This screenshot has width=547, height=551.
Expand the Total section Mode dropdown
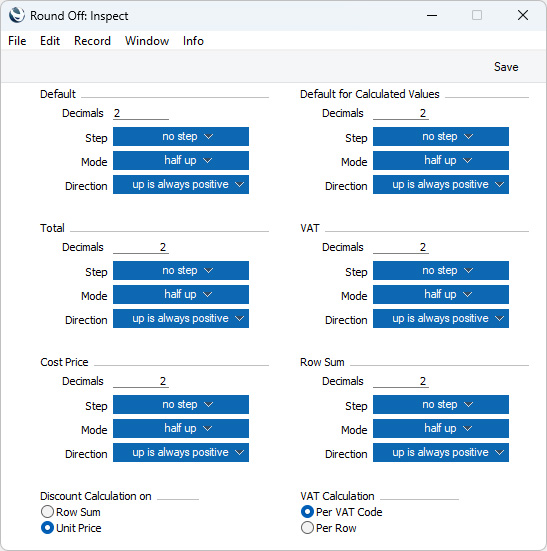tap(181, 294)
